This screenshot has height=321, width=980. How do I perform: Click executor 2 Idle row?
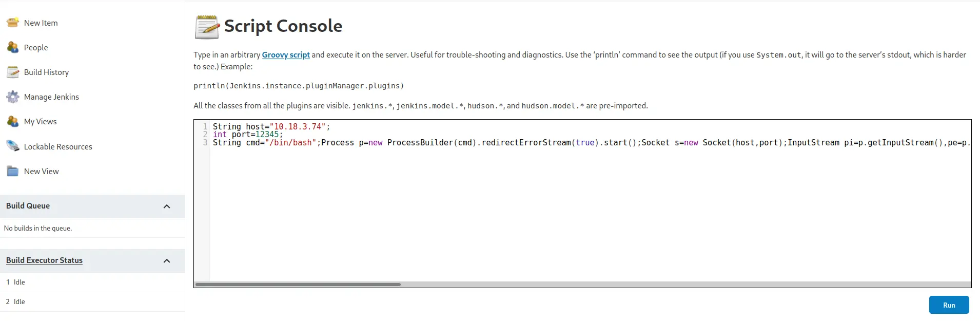tap(92, 301)
